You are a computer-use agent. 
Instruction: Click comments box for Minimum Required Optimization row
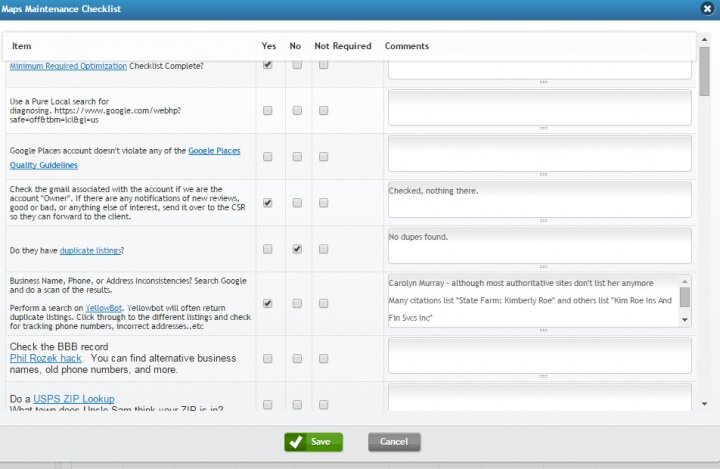click(540, 70)
